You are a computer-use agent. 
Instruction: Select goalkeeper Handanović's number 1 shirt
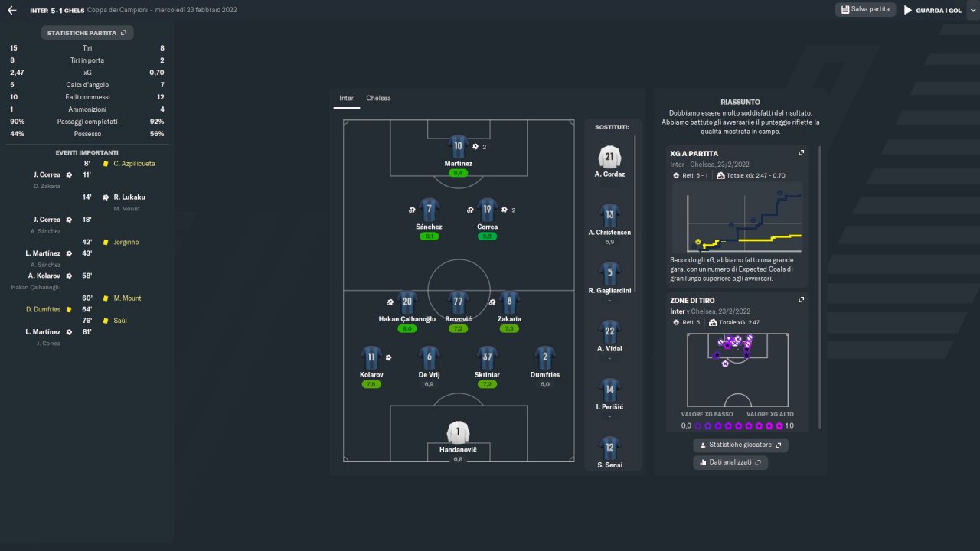[458, 432]
